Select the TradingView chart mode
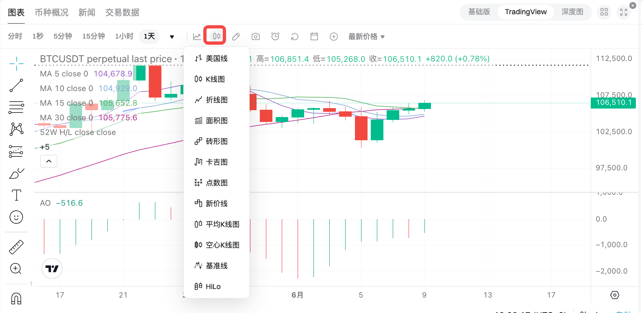Image resolution: width=644 pixels, height=313 pixels. point(525,12)
